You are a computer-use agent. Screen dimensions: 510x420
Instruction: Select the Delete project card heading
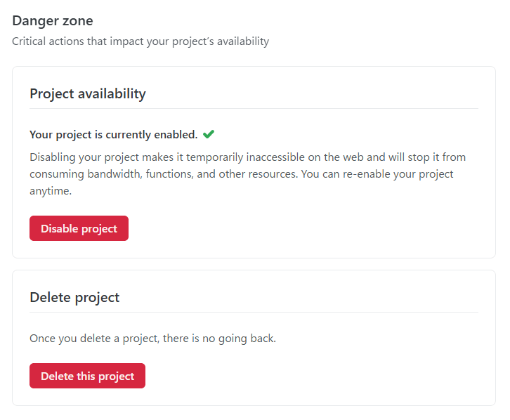[x=74, y=297]
